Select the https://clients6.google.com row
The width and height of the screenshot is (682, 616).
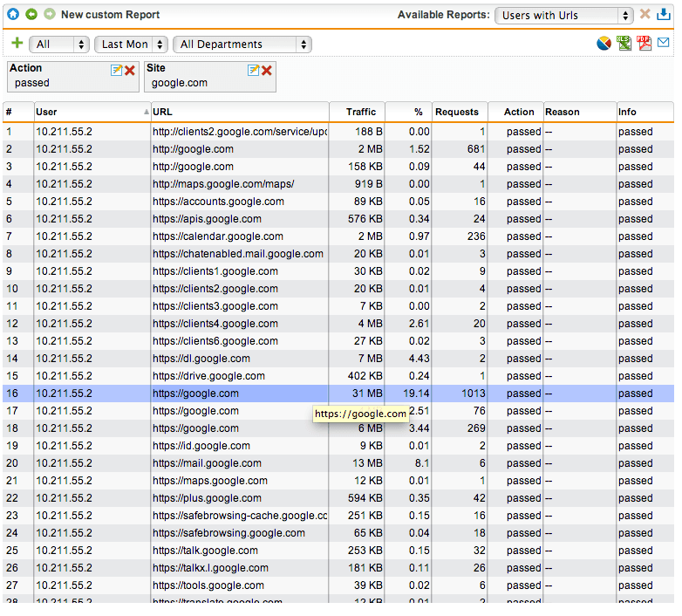click(x=338, y=341)
